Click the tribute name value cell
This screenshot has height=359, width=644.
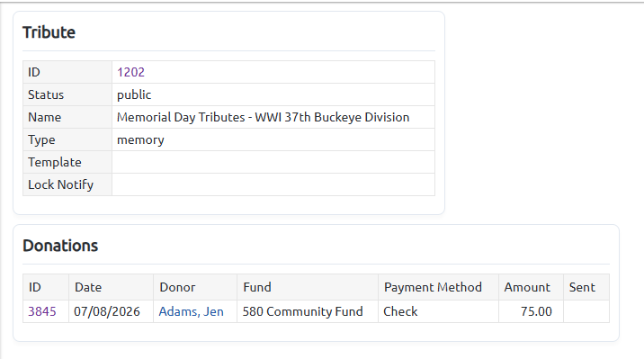coord(273,117)
